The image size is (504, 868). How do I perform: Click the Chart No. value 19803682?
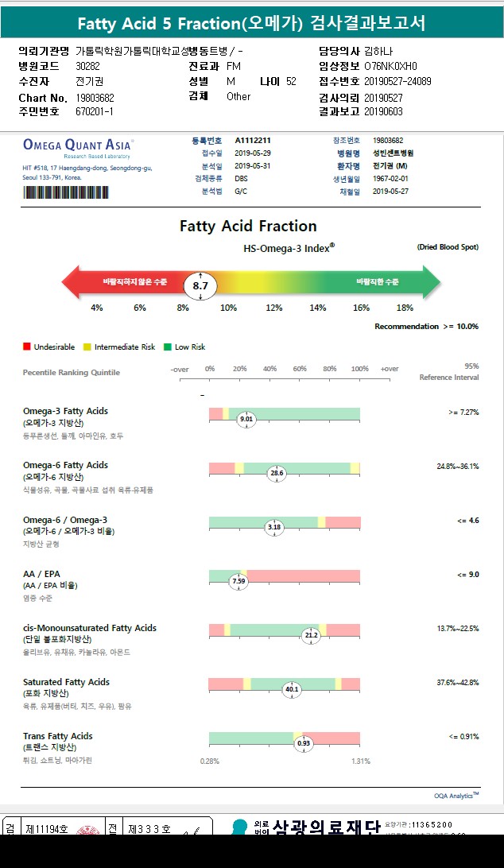pos(95,98)
